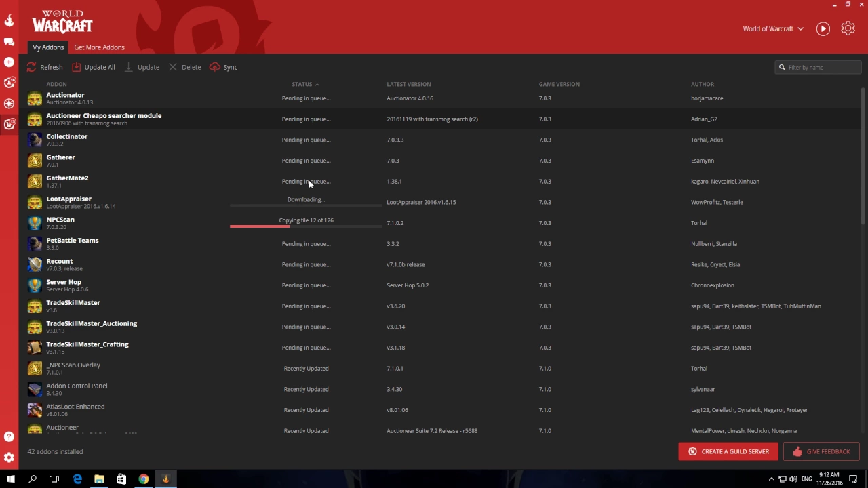Sort by LATEST VERSION column header
Screen dimensions: 868x488
pyautogui.click(x=408, y=84)
